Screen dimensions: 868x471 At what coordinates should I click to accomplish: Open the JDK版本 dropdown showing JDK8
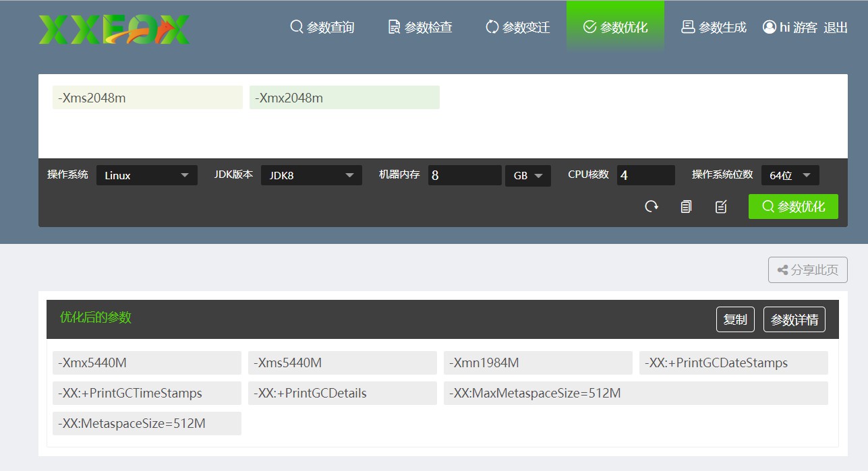click(312, 175)
